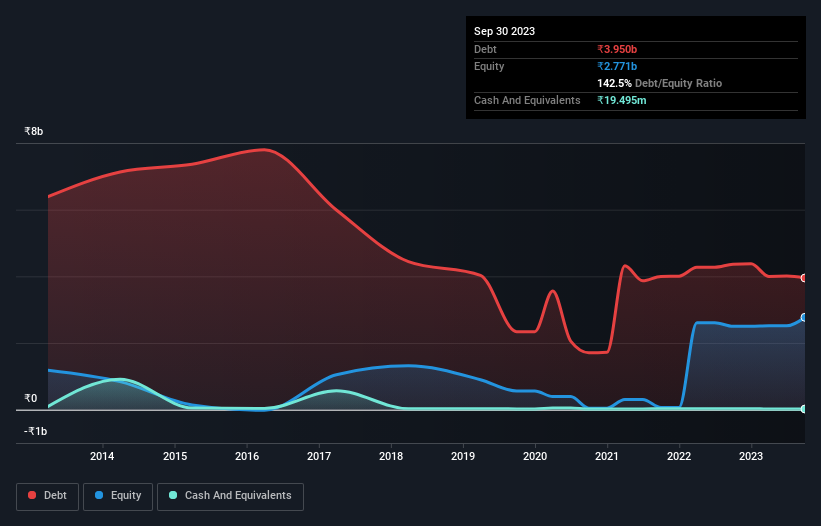Viewport: 821px width, 526px height.
Task: Toggle the Cash And Equivalents legend button
Action: coord(230,496)
